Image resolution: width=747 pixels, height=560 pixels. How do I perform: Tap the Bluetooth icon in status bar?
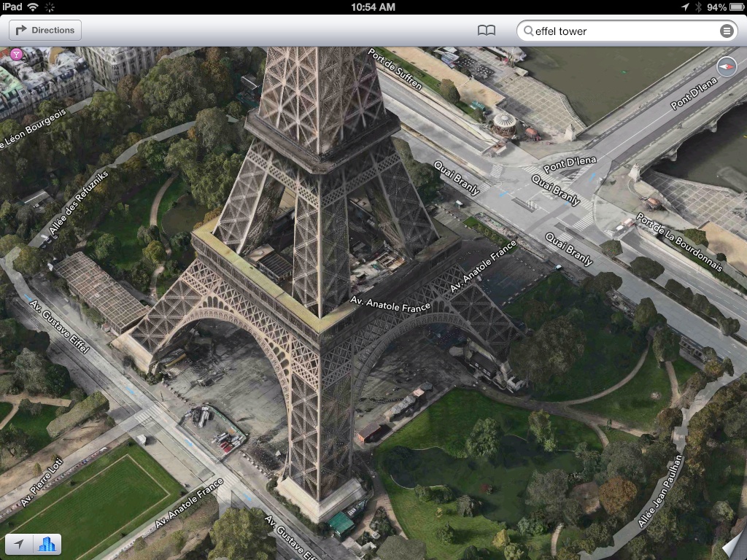point(698,7)
